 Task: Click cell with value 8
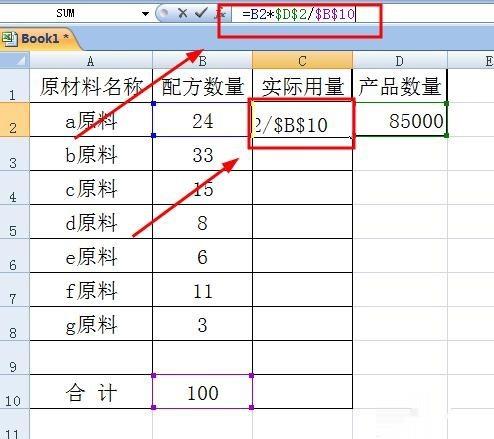click(x=202, y=222)
